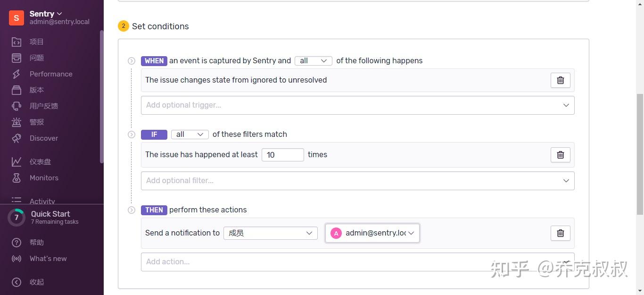Collapse the WHEN section circle toggle
Screen dimensions: 644x295
point(132,61)
